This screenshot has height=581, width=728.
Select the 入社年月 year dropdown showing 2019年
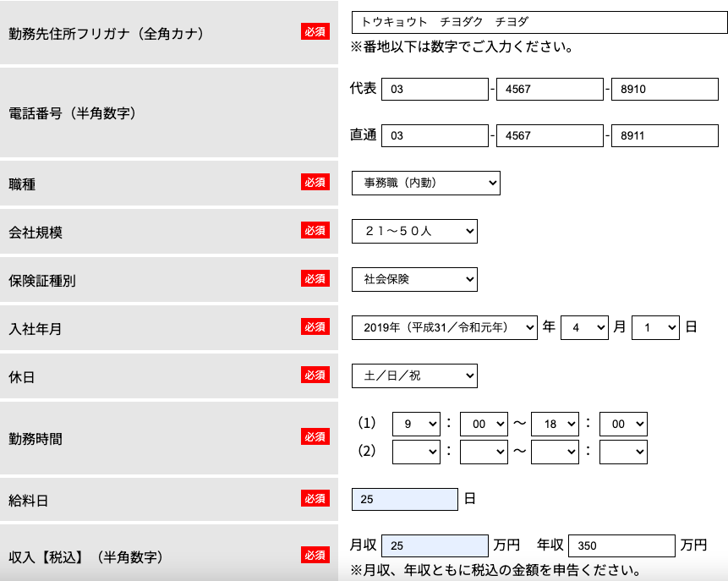click(x=444, y=327)
